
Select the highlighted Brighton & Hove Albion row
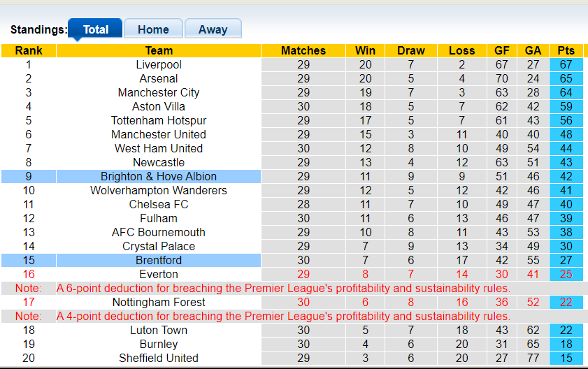pyautogui.click(x=159, y=176)
